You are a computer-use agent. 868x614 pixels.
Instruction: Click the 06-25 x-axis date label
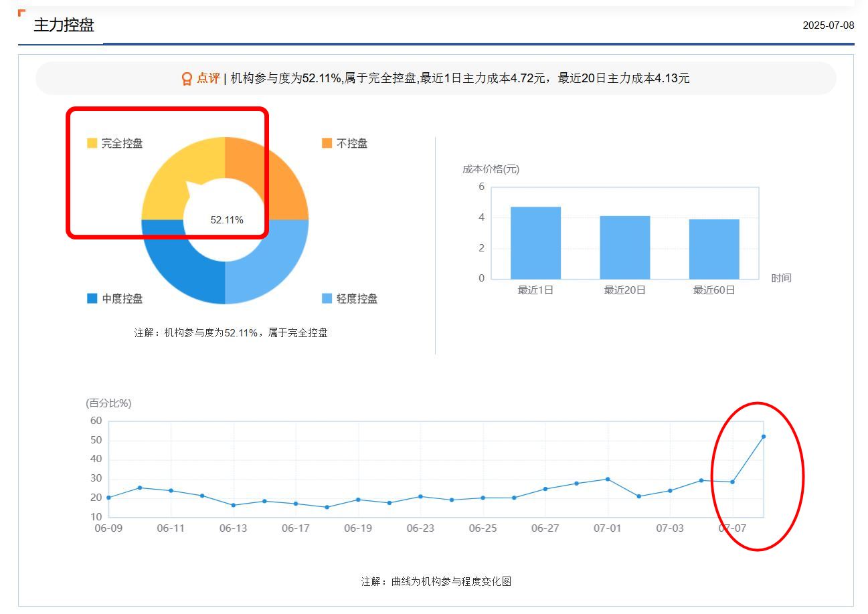[483, 528]
